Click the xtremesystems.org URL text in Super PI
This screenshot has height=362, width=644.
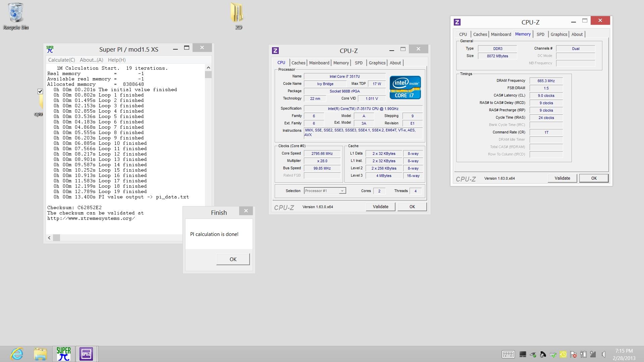(x=91, y=218)
